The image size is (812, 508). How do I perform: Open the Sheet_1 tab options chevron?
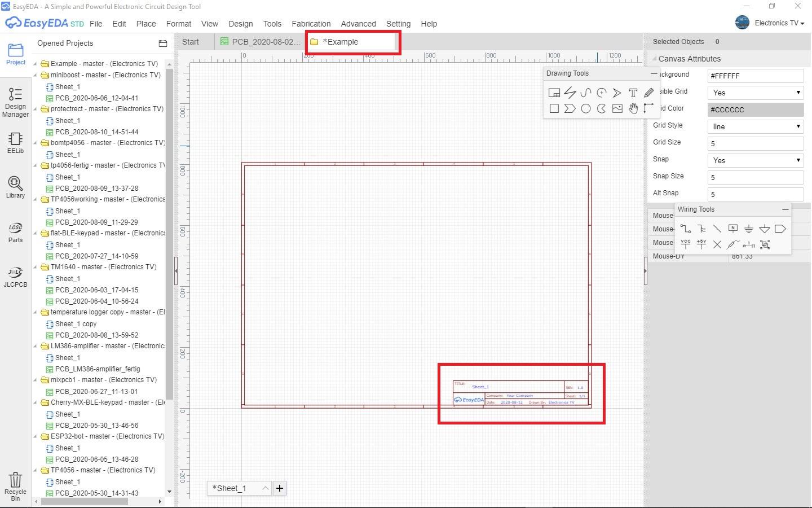click(x=265, y=488)
